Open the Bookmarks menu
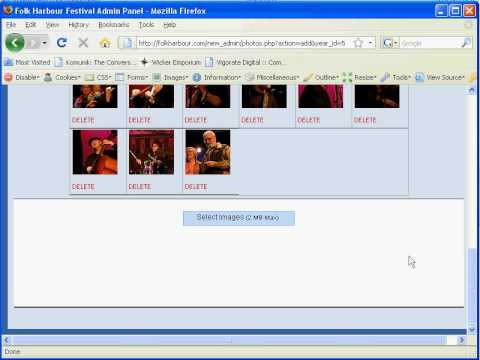Viewport: 480px width, 360px height. tap(114, 25)
